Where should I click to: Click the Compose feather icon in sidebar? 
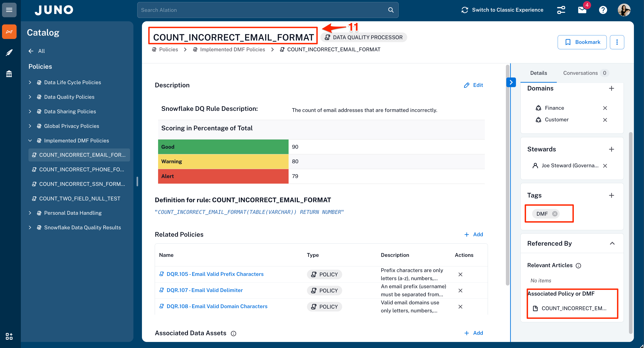[9, 53]
